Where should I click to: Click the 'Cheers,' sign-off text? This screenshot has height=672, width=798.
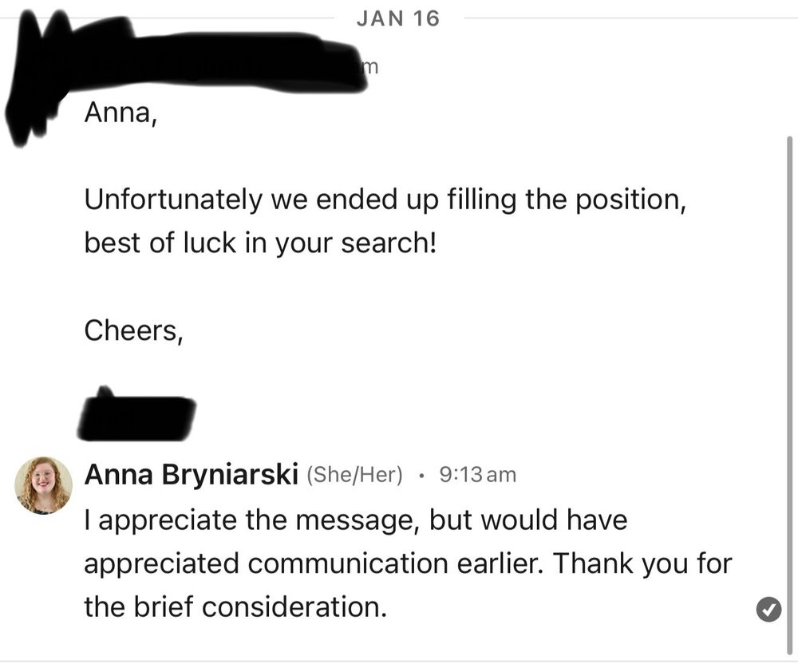[x=133, y=331]
